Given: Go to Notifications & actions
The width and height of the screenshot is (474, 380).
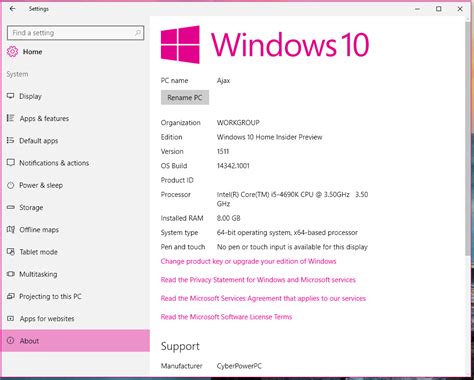Looking at the screenshot, I should (x=75, y=163).
